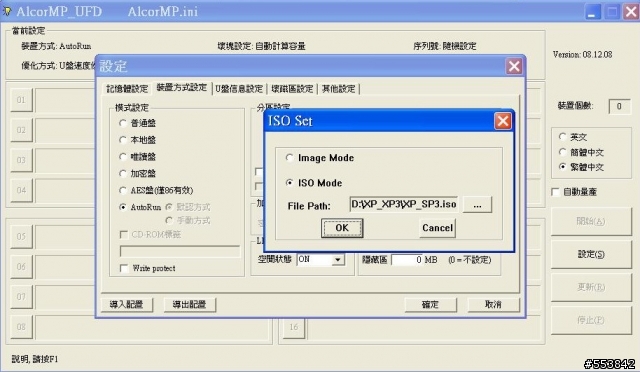640x372 pixels.
Task: Select the AutoRun mode radio button
Action: tap(122, 207)
